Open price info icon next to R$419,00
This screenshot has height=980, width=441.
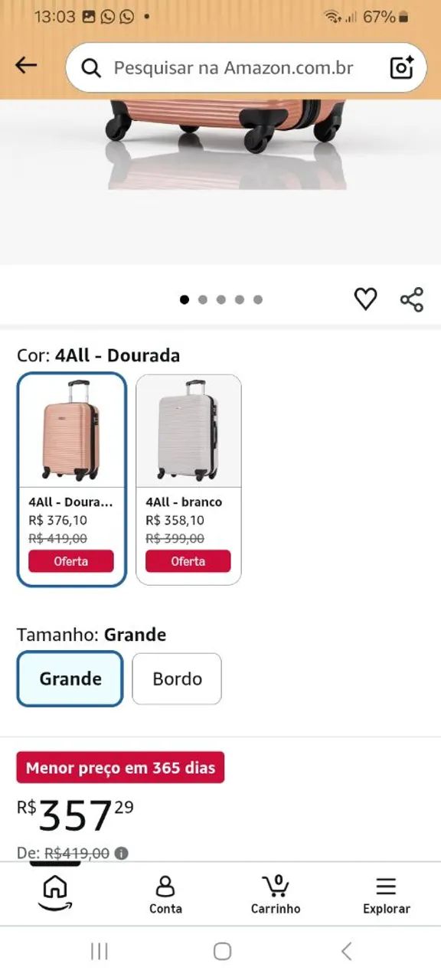(x=122, y=853)
